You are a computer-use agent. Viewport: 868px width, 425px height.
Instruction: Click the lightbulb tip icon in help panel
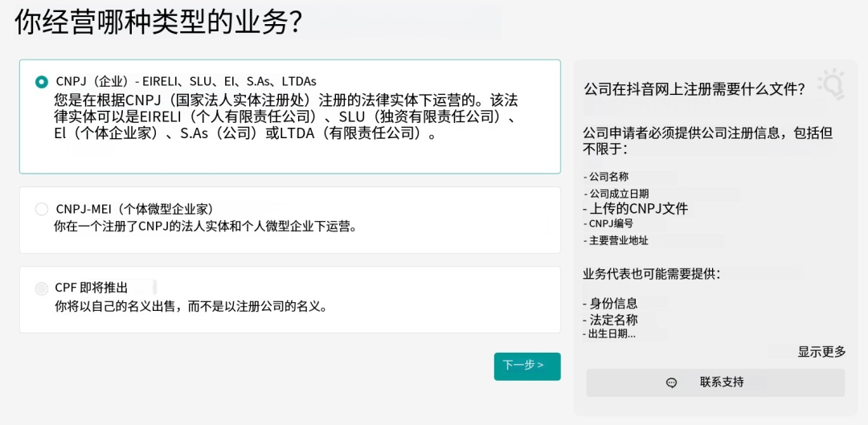(830, 84)
